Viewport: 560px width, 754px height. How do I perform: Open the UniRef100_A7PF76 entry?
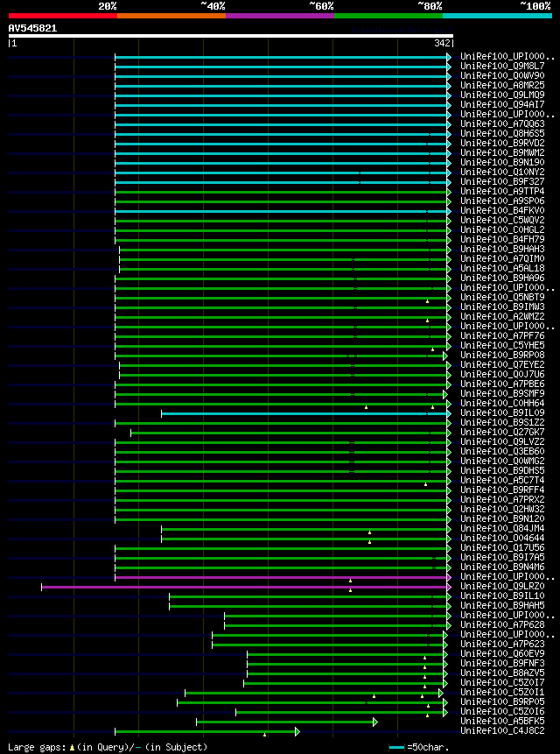point(502,335)
